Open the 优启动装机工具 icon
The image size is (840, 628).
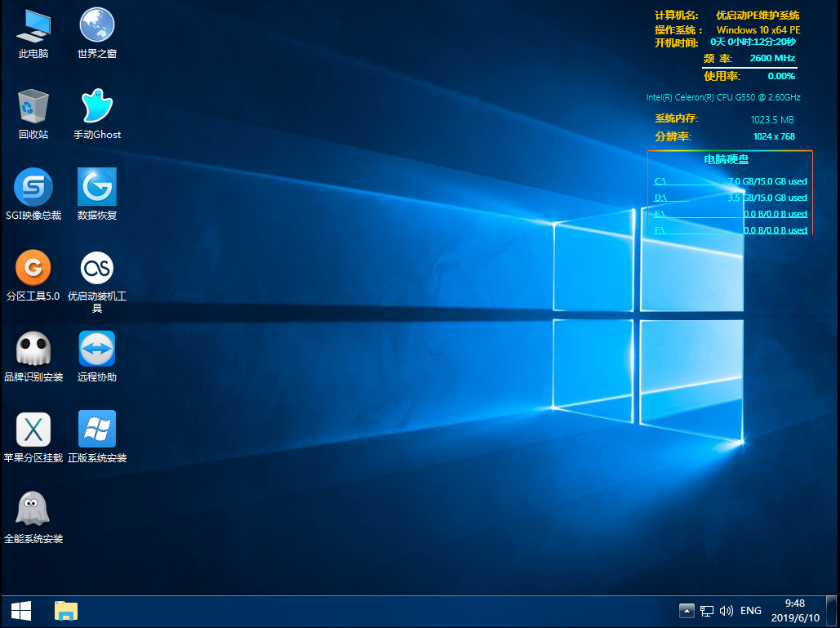97,282
